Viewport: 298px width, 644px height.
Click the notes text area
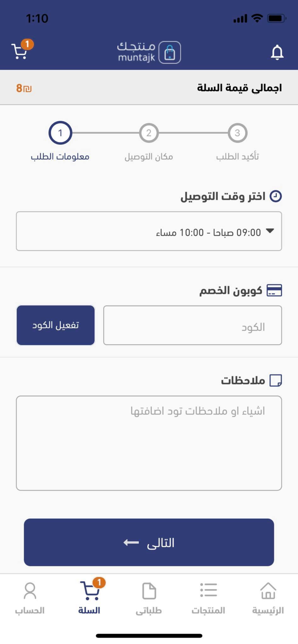click(x=149, y=443)
